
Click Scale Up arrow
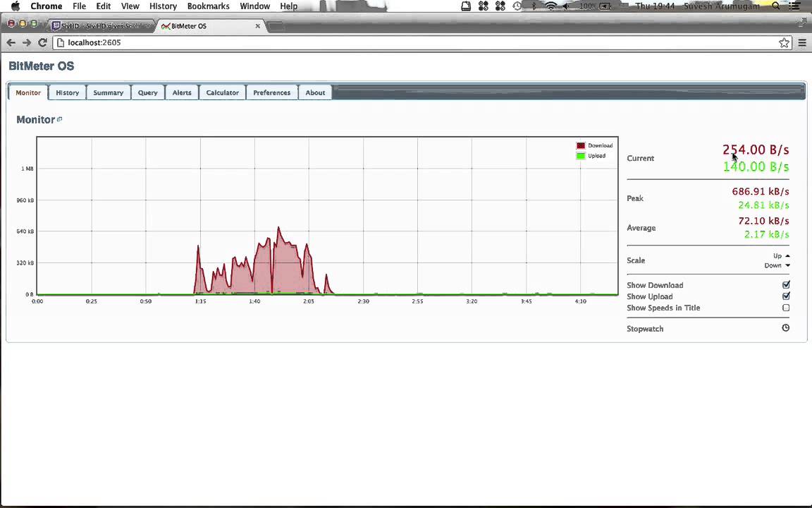[787, 255]
